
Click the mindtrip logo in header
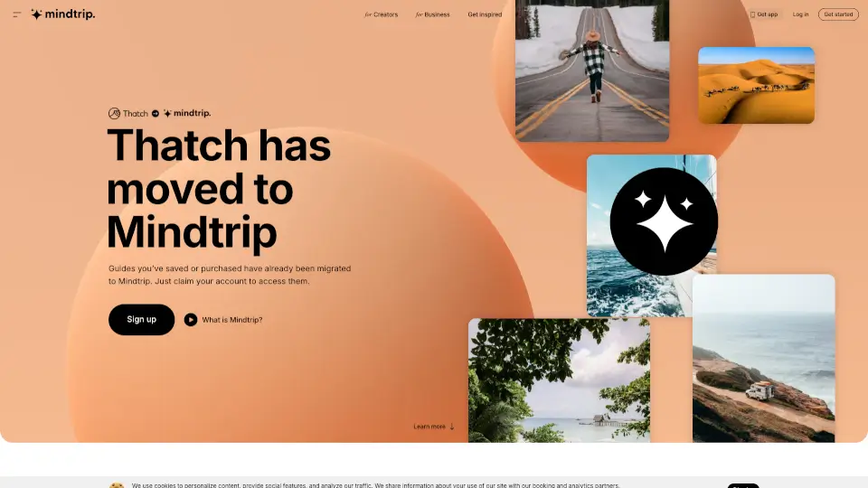(62, 14)
